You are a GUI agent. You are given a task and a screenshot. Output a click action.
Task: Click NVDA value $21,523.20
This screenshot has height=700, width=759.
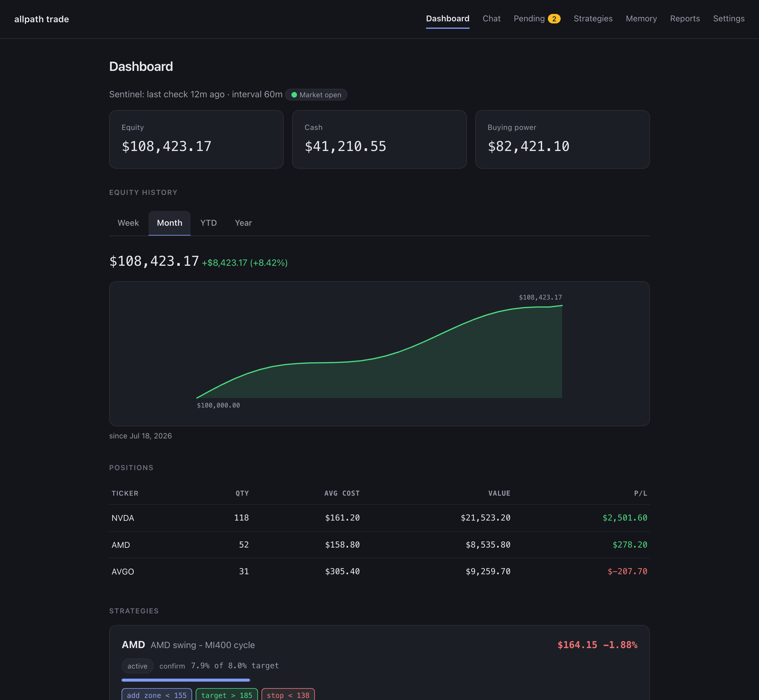click(x=485, y=518)
